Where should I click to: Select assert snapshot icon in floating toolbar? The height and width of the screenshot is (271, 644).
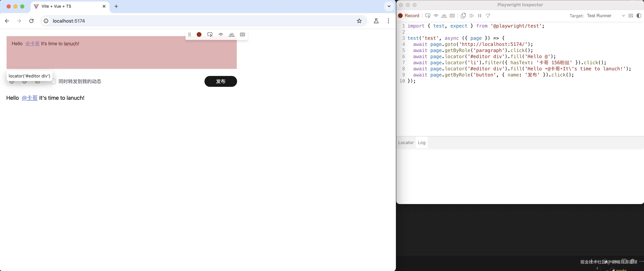[x=242, y=34]
